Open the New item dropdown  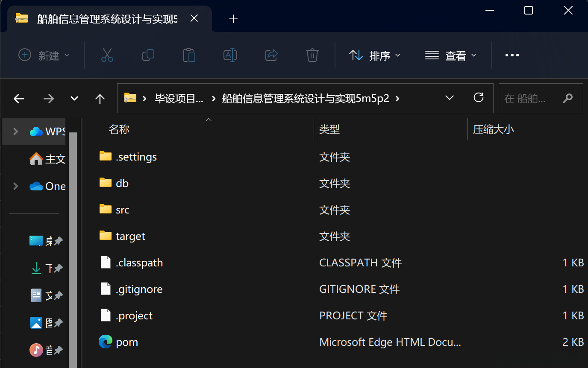point(44,55)
